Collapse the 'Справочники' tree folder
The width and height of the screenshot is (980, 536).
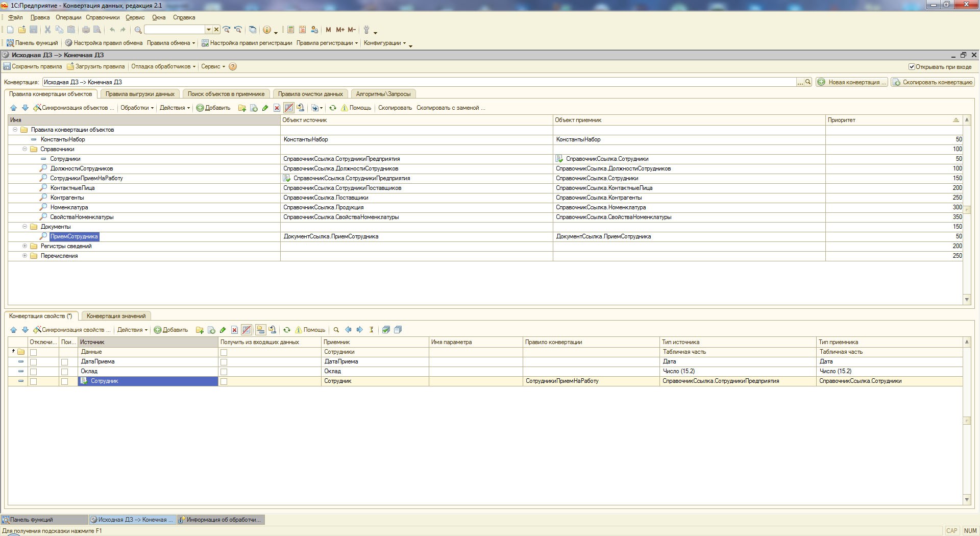coord(24,149)
